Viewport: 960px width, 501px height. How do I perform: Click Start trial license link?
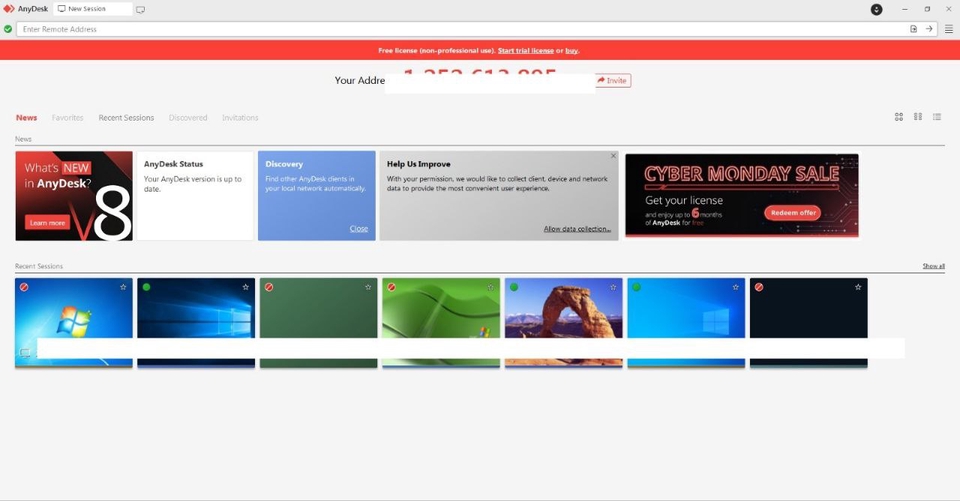tap(525, 51)
